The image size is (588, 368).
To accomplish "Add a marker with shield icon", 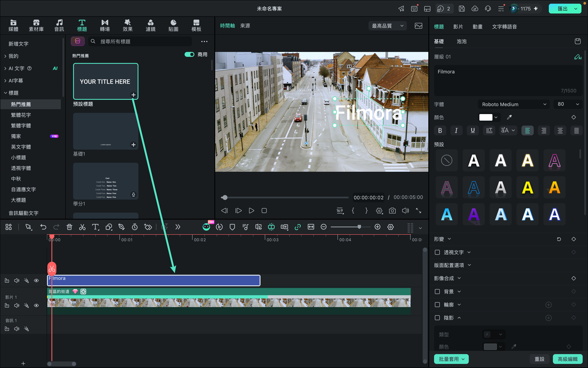I will [x=232, y=227].
